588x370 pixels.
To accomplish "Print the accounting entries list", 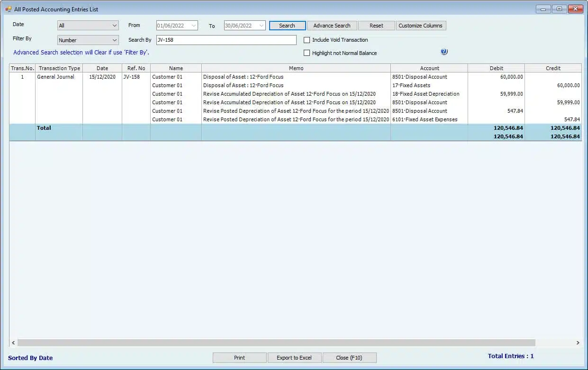I will click(x=239, y=358).
